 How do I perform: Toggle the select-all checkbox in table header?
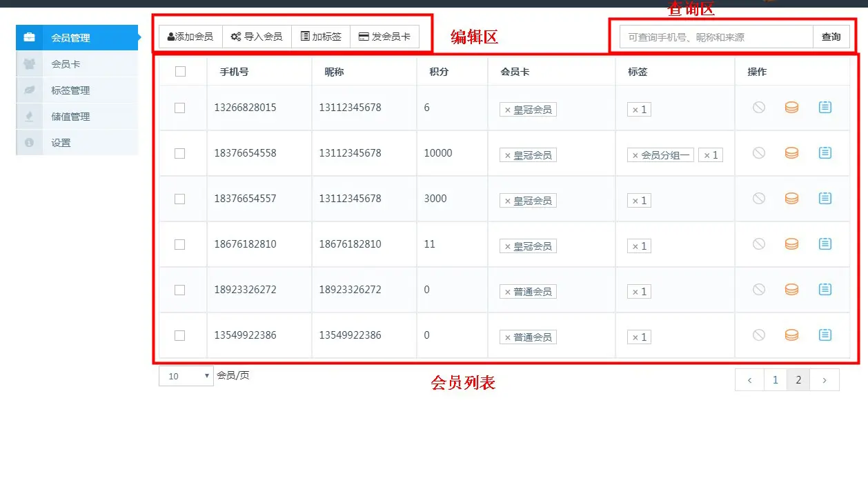tap(180, 71)
